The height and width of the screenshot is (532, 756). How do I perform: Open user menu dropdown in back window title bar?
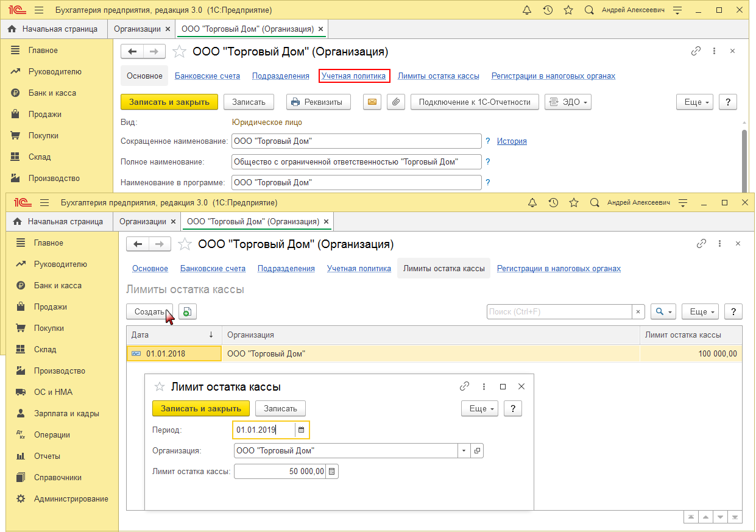coord(677,10)
